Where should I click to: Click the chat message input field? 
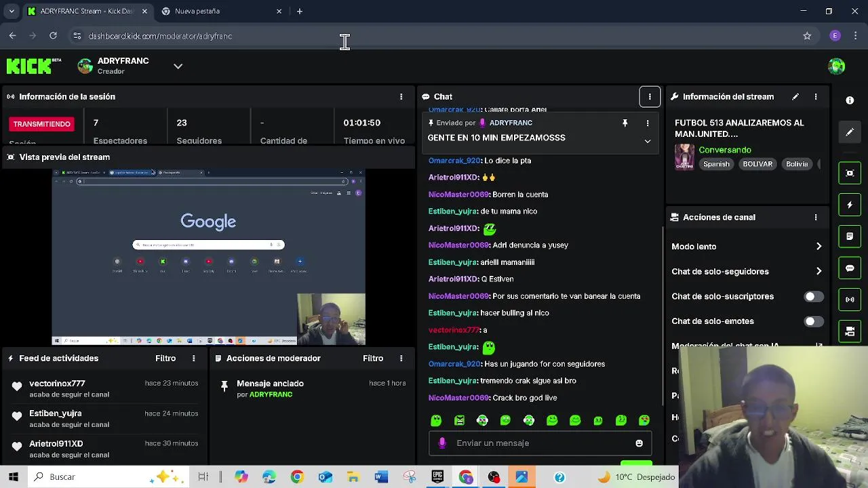click(540, 443)
